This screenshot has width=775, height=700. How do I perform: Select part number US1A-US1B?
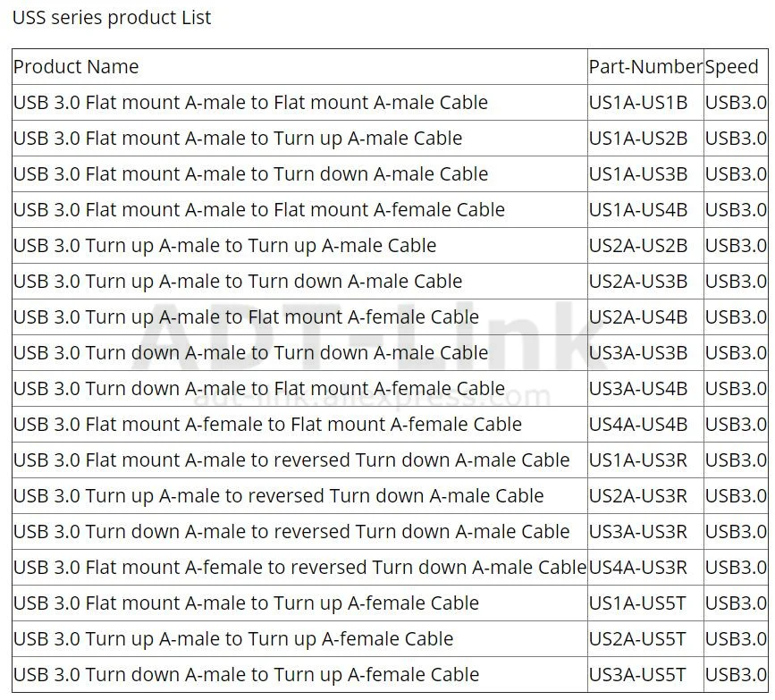[638, 103]
